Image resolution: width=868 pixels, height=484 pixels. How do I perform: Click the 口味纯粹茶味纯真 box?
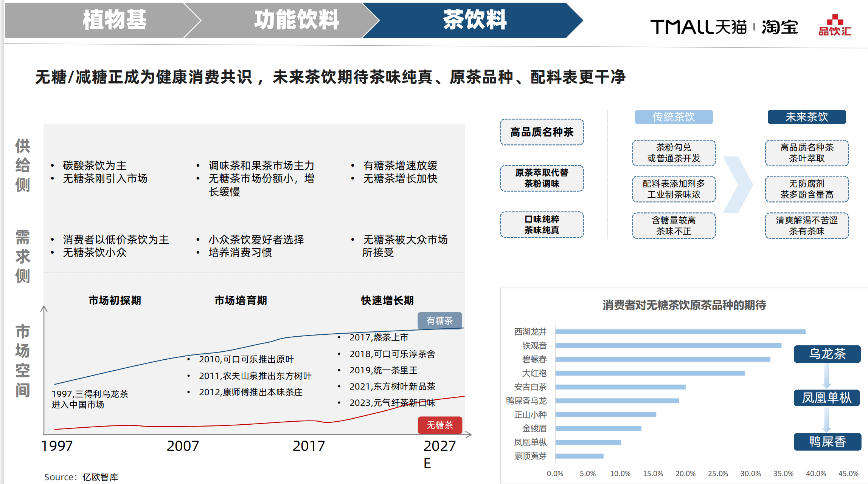click(x=542, y=224)
